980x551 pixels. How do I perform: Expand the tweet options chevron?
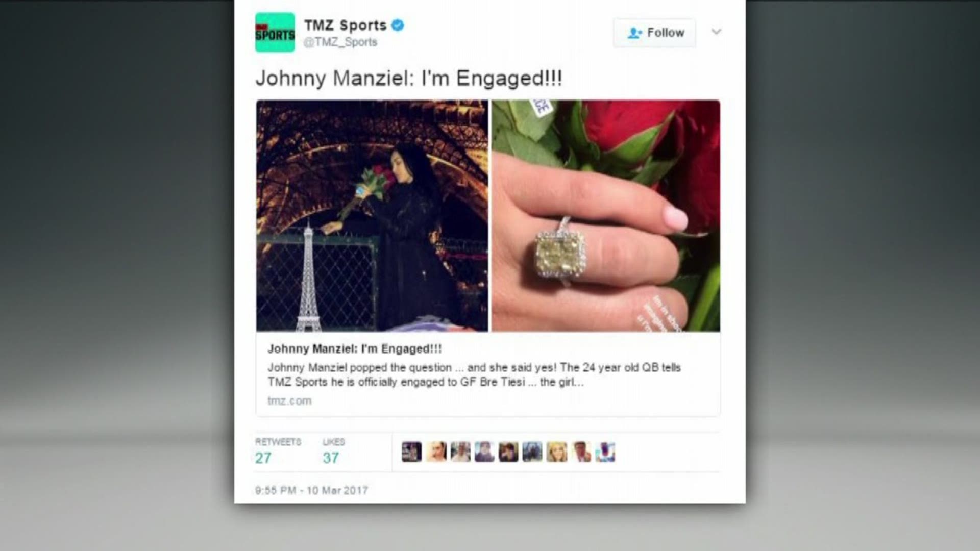[716, 32]
